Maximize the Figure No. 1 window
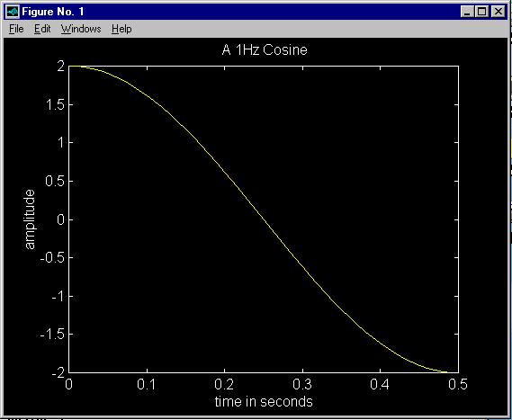 pyautogui.click(x=481, y=12)
